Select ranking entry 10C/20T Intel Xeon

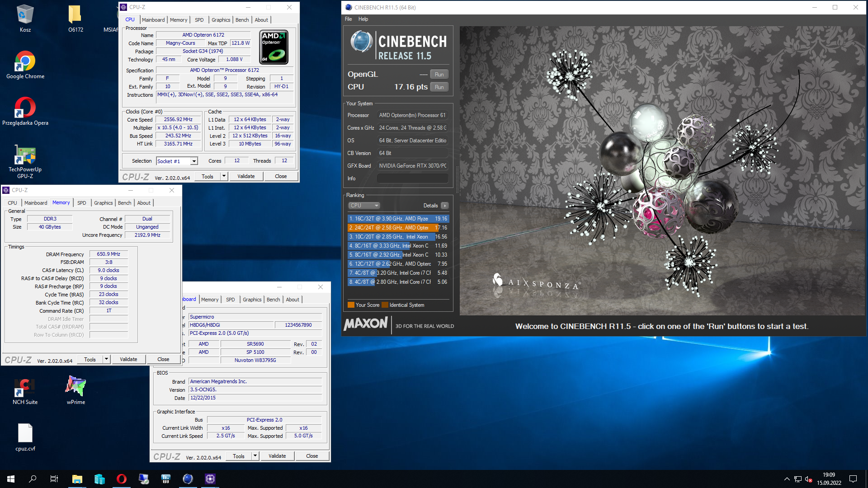(398, 237)
